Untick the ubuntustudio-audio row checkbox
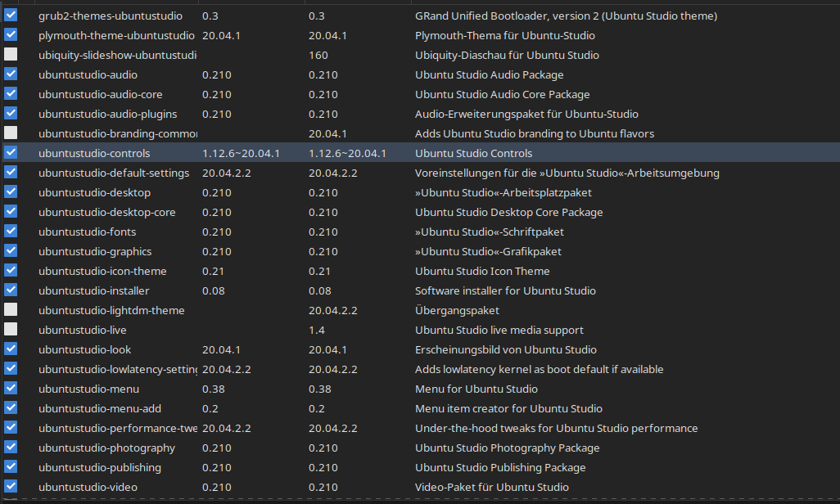Viewport: 840px width, 504px height. [11, 74]
